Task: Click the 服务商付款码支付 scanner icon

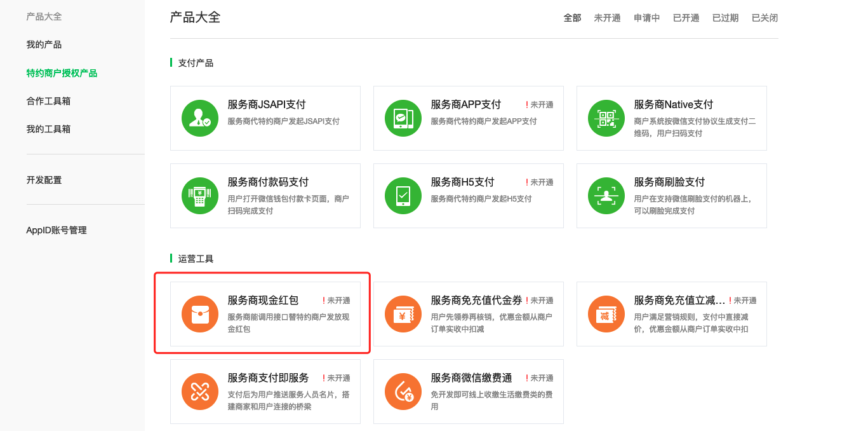Action: [x=200, y=196]
